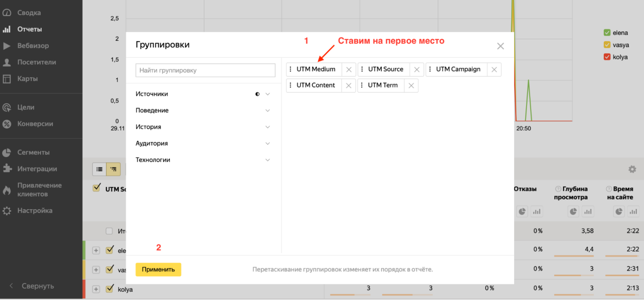Toggle the elena row checkbox

(x=109, y=250)
